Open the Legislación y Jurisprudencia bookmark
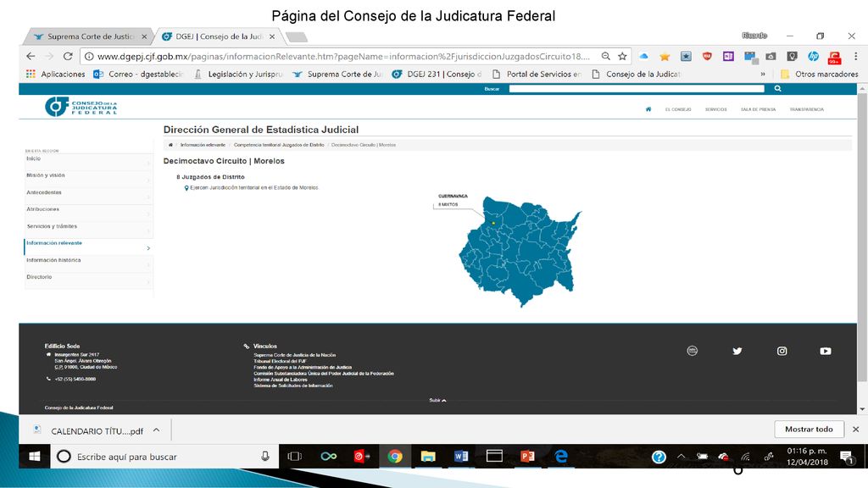The width and height of the screenshot is (868, 488). click(x=238, y=75)
